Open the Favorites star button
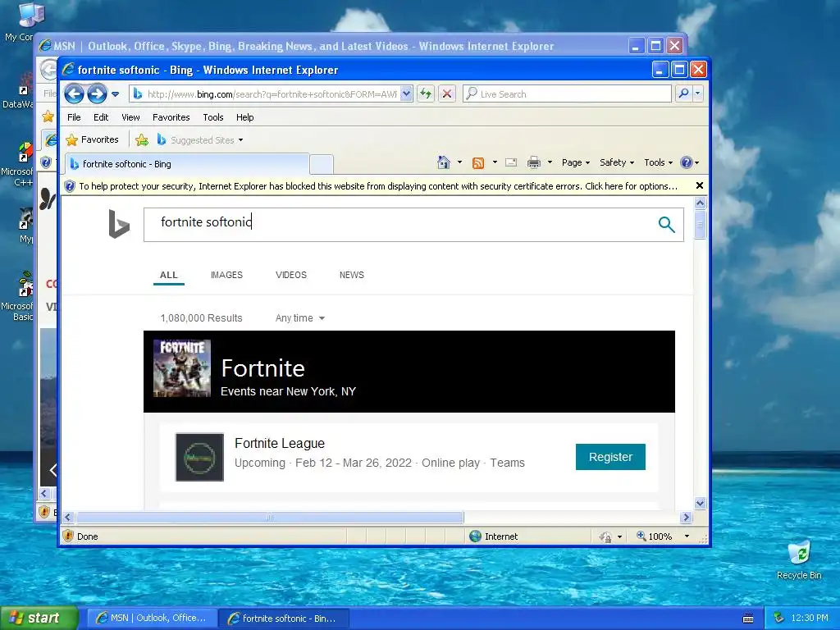 click(x=92, y=139)
